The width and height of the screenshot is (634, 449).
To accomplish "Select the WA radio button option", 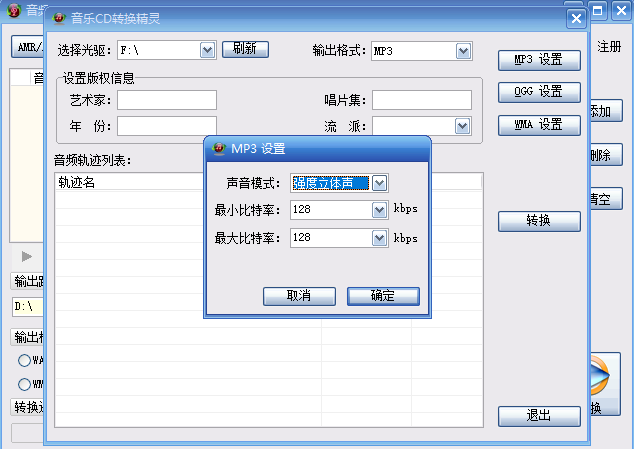I will pyautogui.click(x=24, y=360).
